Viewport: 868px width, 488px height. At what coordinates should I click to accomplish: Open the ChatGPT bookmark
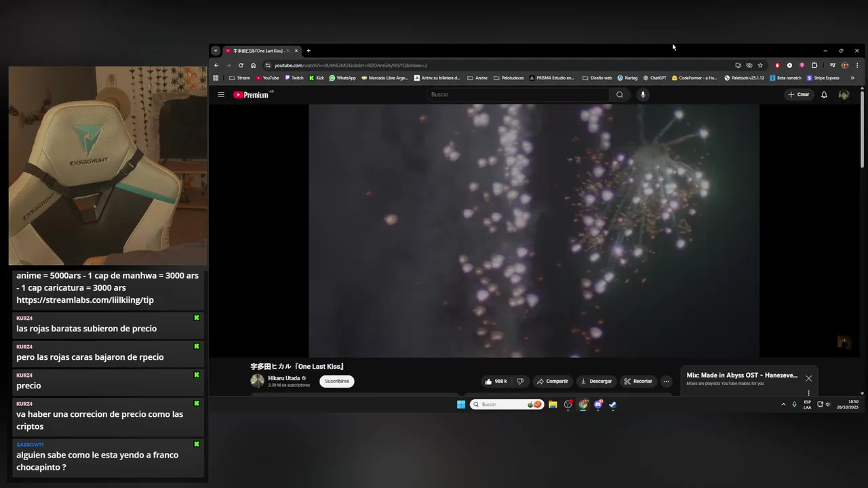654,78
